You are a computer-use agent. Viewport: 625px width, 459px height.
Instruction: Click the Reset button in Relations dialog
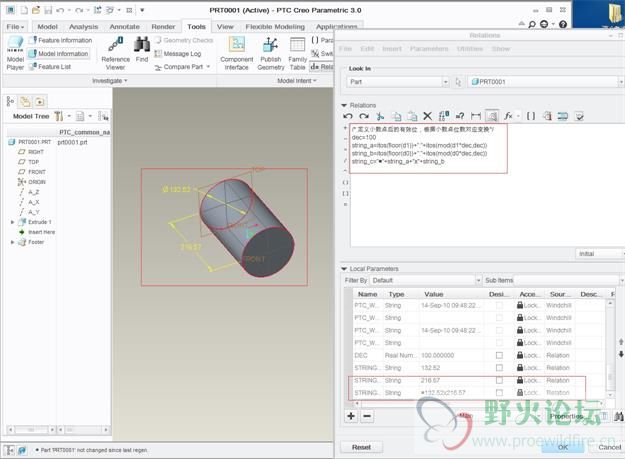(361, 447)
